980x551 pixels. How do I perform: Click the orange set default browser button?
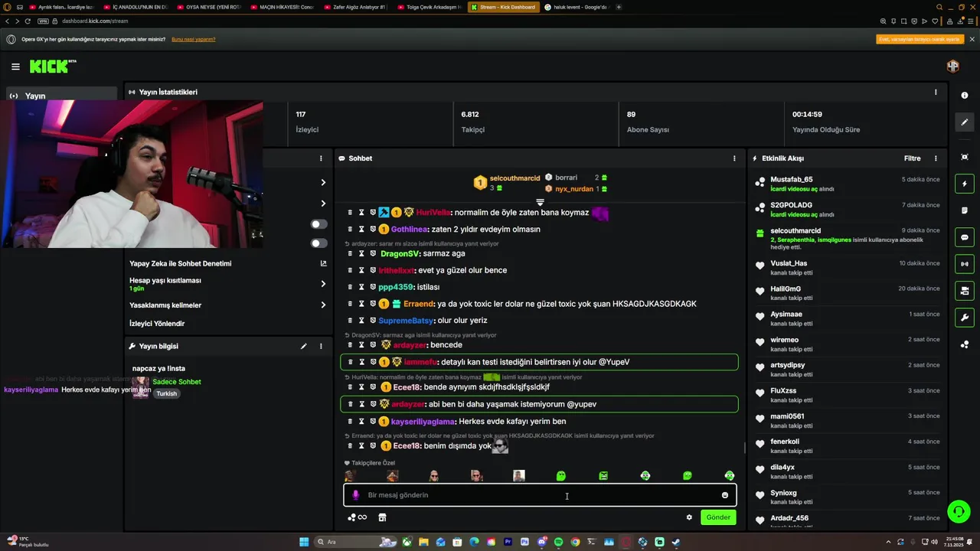920,39
